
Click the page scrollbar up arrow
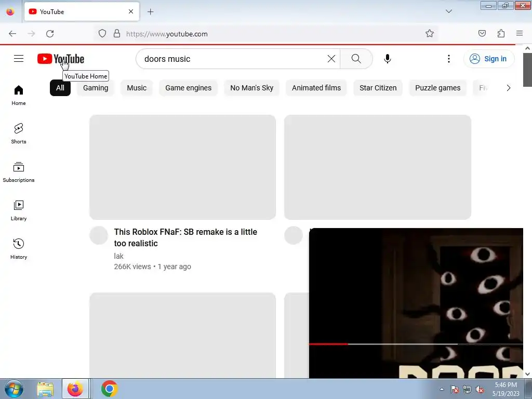(527, 48)
